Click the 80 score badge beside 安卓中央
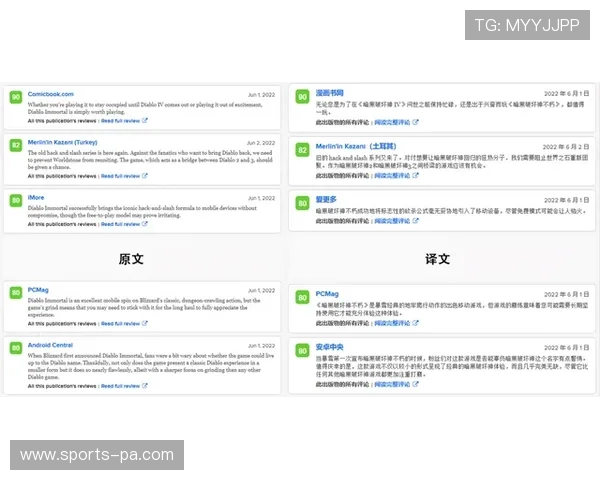 302,351
